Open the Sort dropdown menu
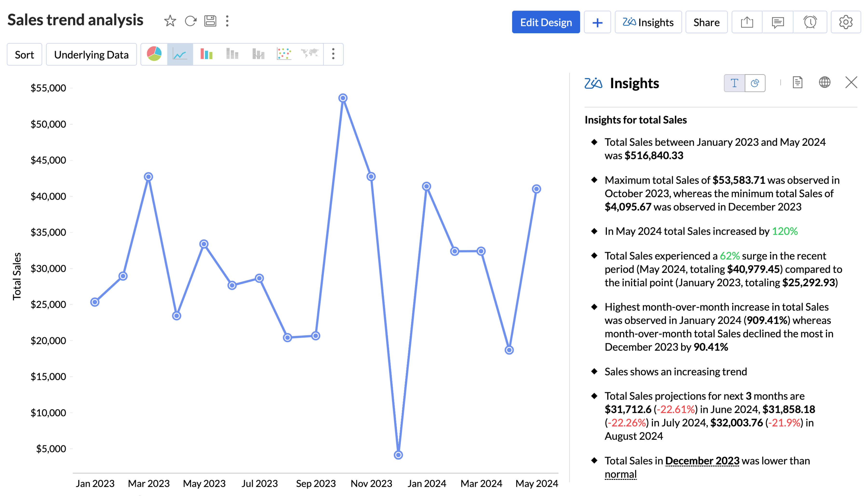Image resolution: width=868 pixels, height=496 pixels. (x=24, y=54)
